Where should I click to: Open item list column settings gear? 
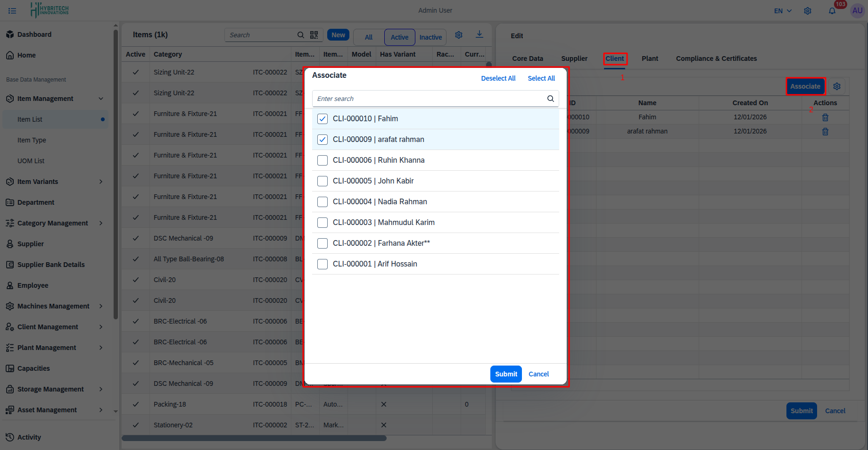coord(458,35)
